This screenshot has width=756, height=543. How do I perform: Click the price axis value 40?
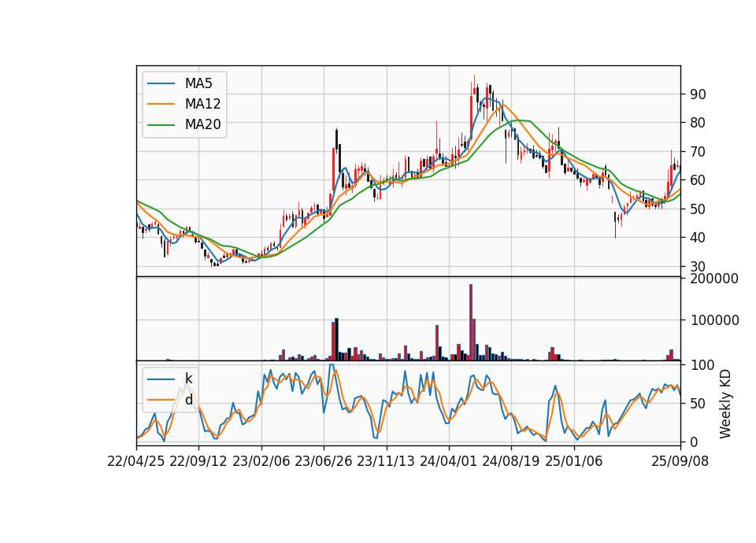pyautogui.click(x=699, y=238)
